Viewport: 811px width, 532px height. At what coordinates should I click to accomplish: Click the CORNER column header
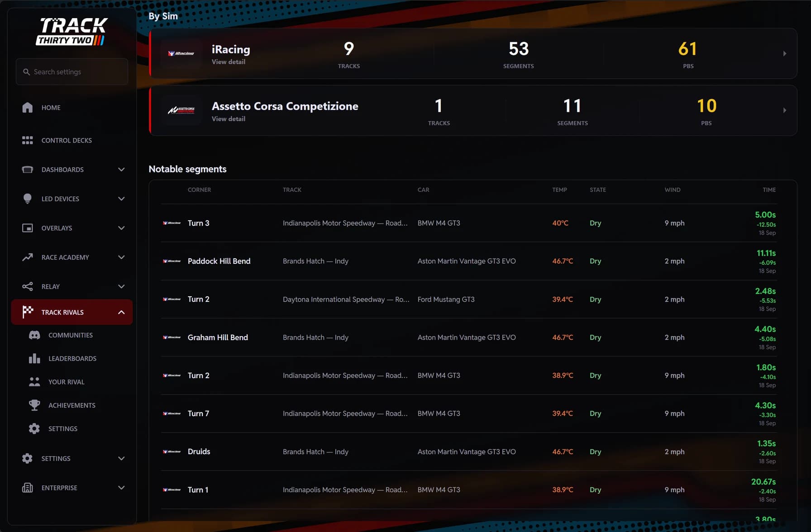(x=199, y=190)
